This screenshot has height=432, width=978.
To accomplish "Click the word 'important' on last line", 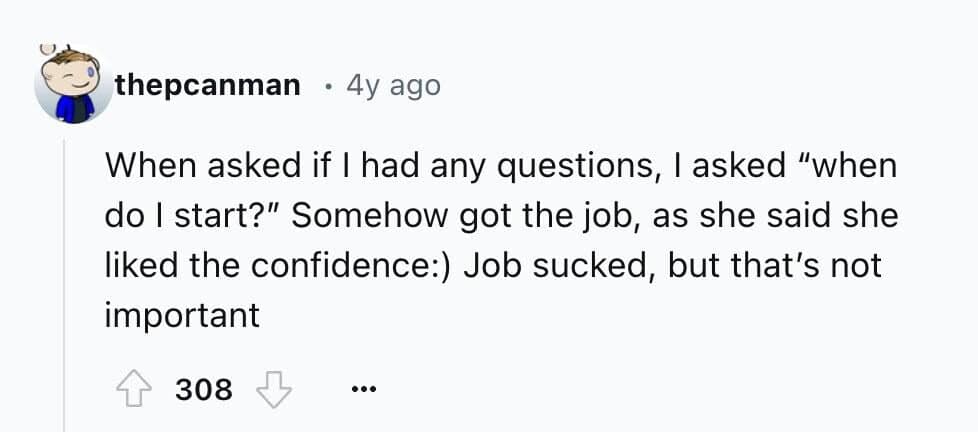I will click(x=182, y=317).
